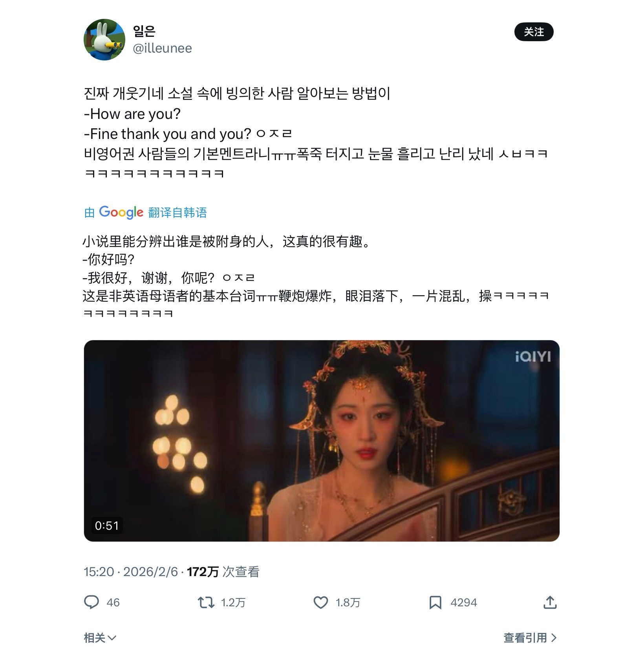Open 查看引用 via its chevron
This screenshot has width=644, height=653.
(x=554, y=638)
